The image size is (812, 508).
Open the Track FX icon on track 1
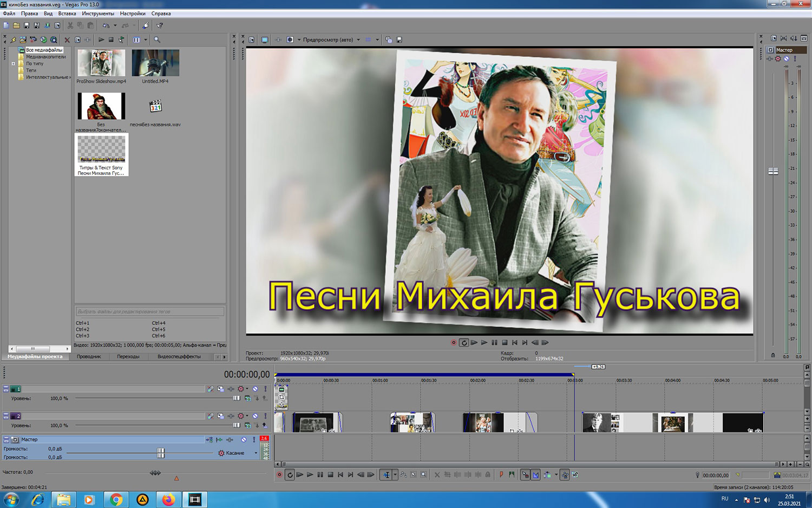click(240, 389)
